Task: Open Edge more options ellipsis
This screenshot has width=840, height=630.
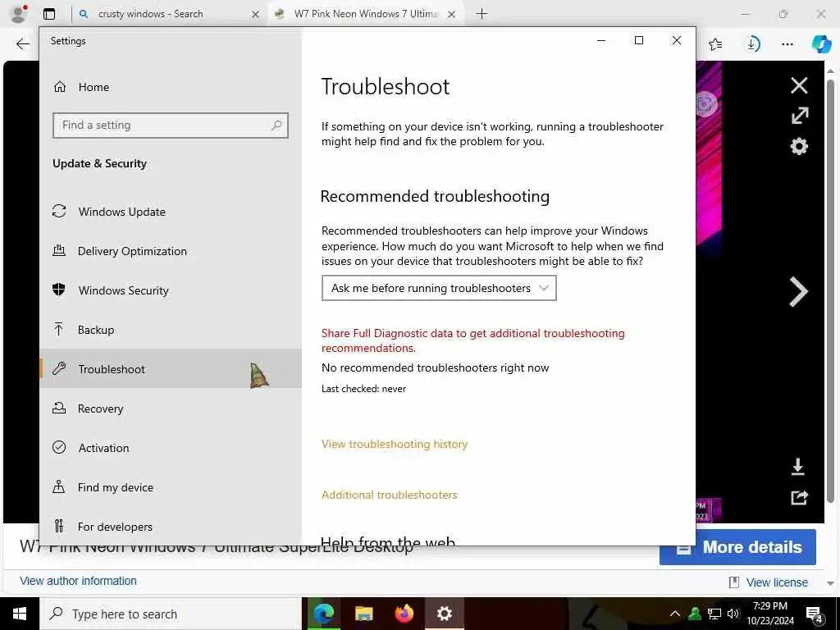Action: pyautogui.click(x=787, y=44)
